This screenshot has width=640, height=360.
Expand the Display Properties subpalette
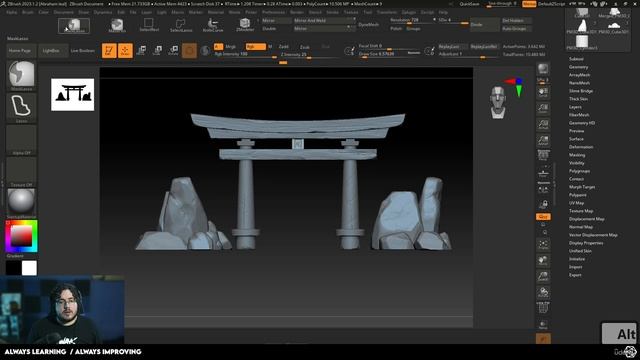[x=586, y=243]
